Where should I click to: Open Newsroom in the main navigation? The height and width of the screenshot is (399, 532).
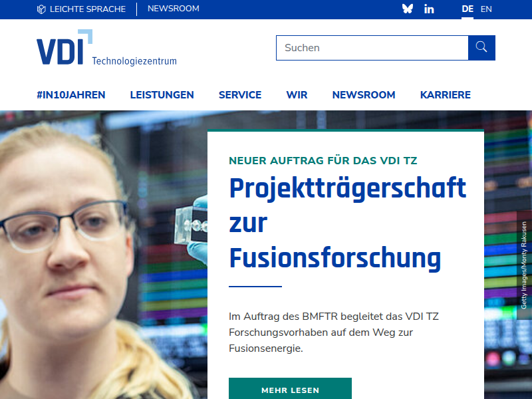[x=364, y=95]
